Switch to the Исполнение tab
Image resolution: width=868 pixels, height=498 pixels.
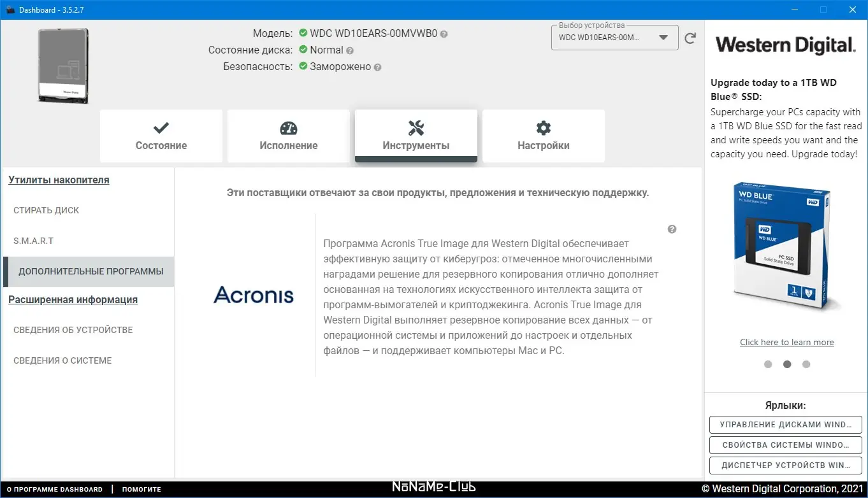tap(289, 136)
